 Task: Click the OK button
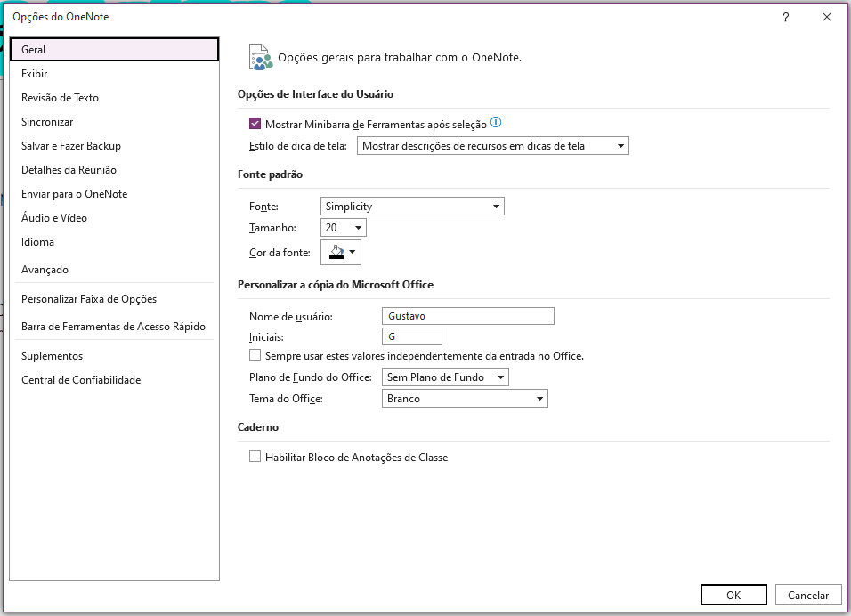click(733, 595)
